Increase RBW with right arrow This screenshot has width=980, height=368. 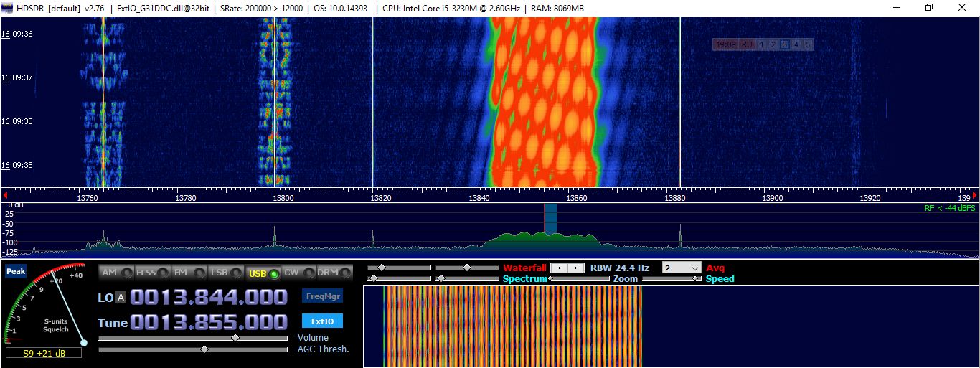click(577, 268)
